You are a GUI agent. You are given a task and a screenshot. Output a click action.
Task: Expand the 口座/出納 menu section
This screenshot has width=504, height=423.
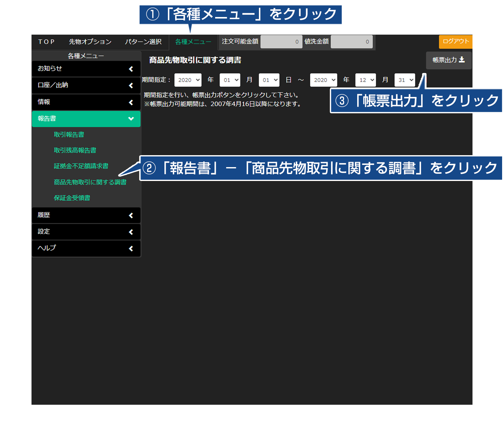click(86, 85)
